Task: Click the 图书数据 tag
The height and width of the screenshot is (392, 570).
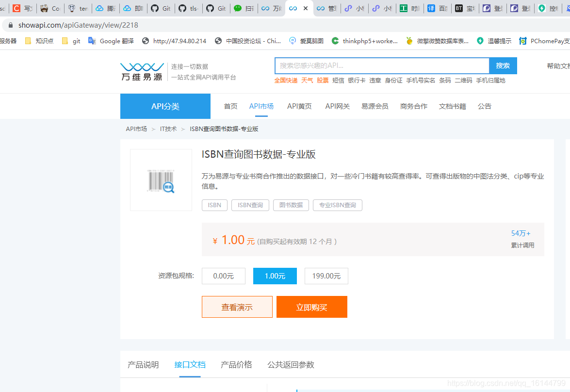Action: tap(291, 205)
